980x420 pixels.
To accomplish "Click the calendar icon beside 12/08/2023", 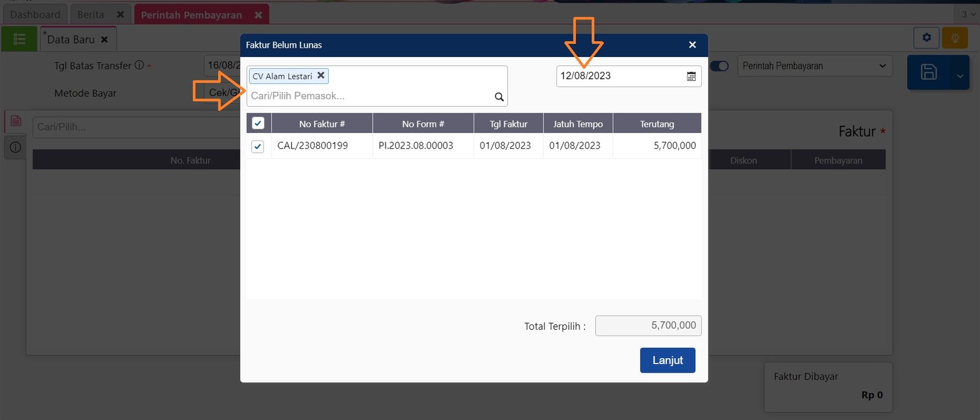I will coord(691,77).
